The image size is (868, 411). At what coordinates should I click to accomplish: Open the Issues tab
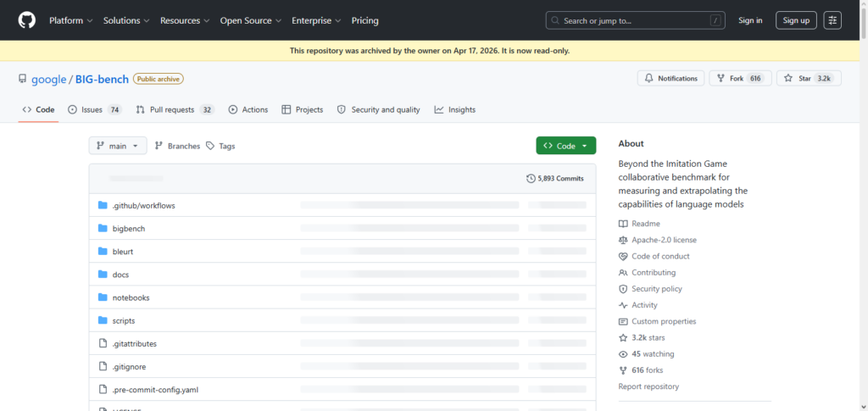click(x=95, y=109)
